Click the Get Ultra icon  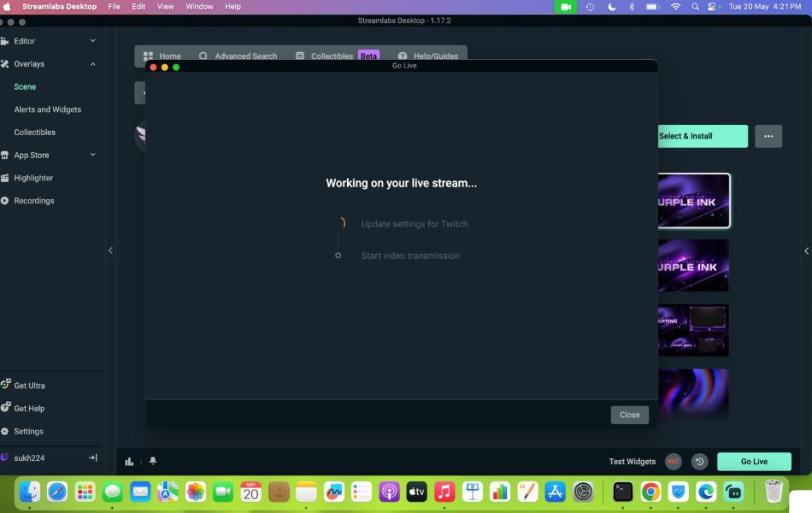[x=6, y=384]
